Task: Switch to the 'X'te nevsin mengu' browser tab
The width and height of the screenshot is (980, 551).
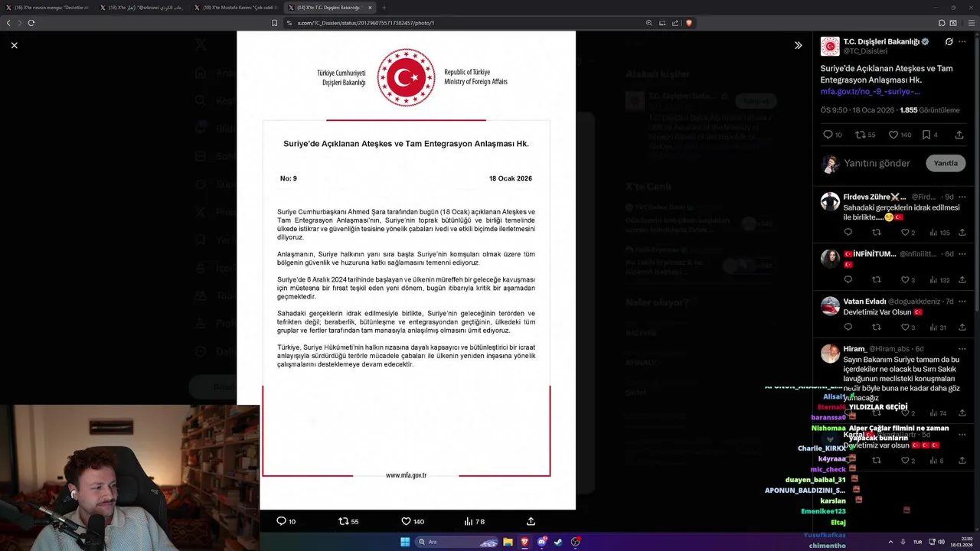Action: click(x=47, y=8)
